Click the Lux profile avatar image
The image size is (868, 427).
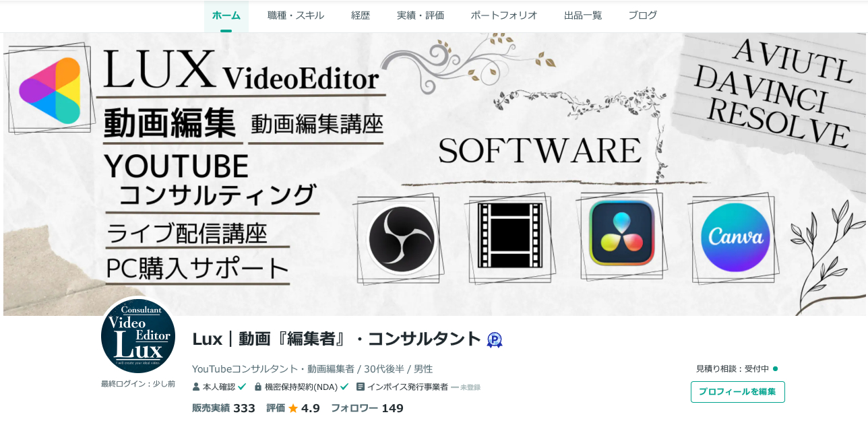pos(138,335)
